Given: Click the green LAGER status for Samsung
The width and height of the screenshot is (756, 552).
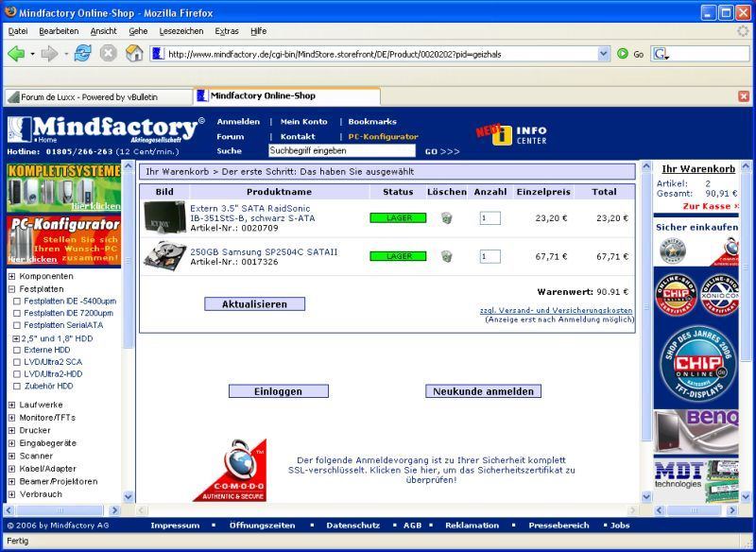Looking at the screenshot, I should click(398, 256).
